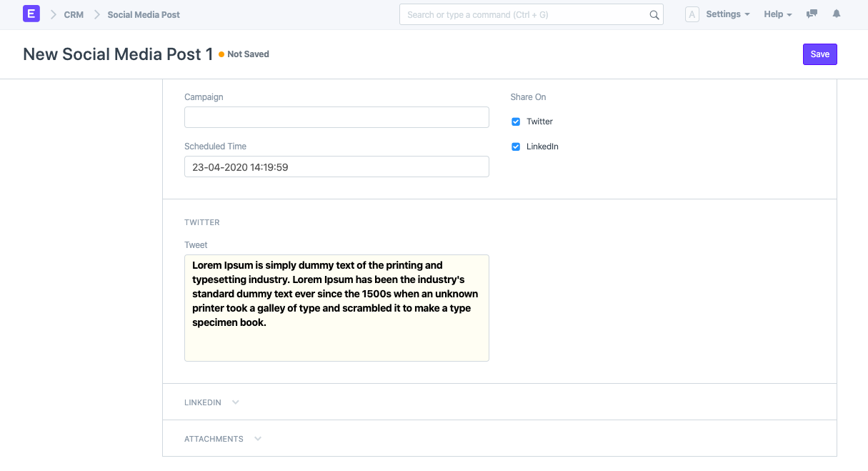Open the chat messages icon
The image size is (868, 471).
(812, 14)
